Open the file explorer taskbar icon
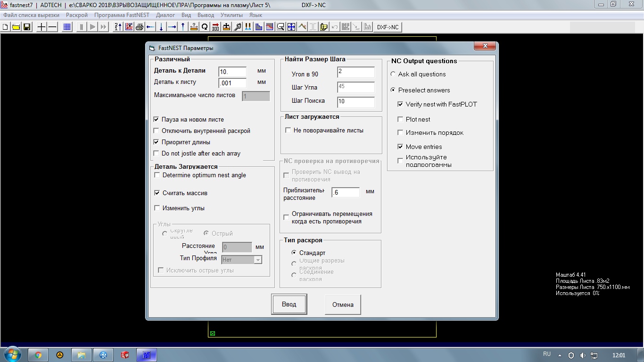Screen dimensions: 644x362 click(x=82, y=355)
